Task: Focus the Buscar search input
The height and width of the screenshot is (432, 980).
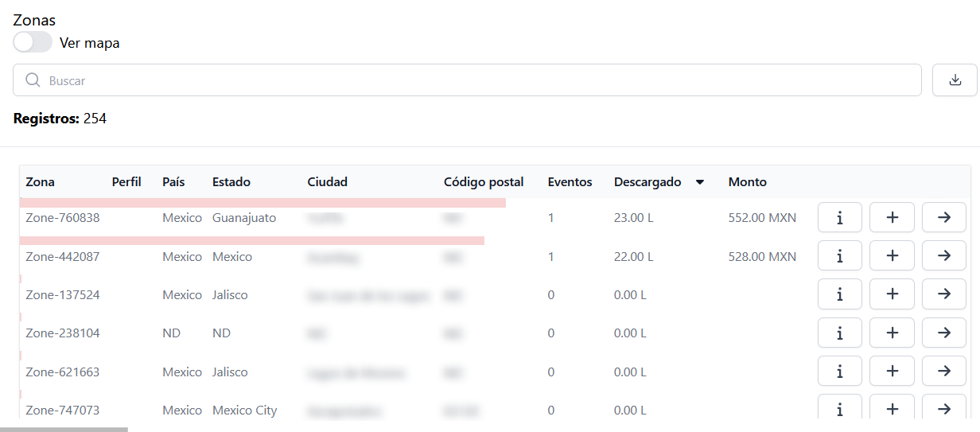Action: tap(477, 80)
